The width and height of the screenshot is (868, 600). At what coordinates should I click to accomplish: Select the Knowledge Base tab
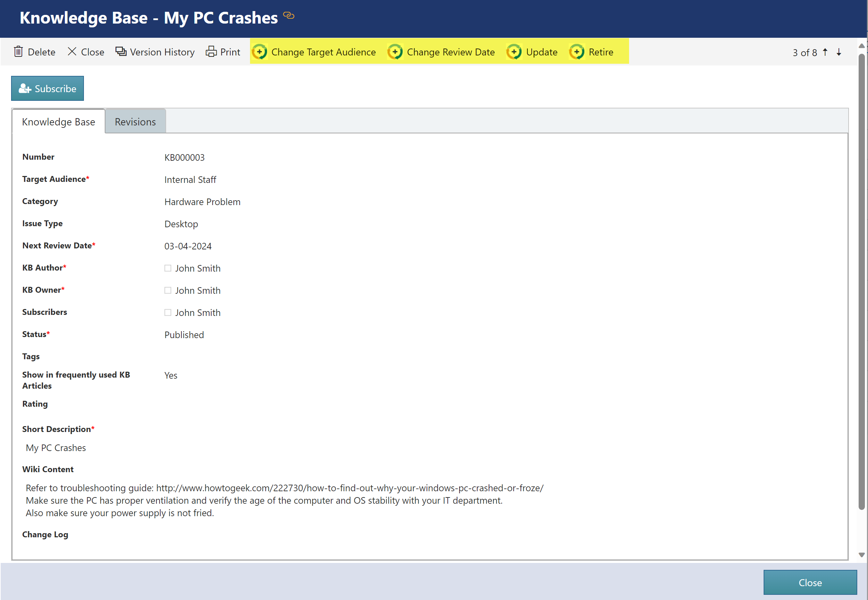58,122
